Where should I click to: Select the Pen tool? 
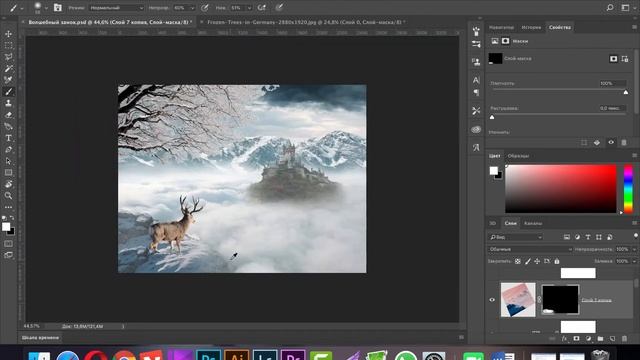tap(8, 149)
